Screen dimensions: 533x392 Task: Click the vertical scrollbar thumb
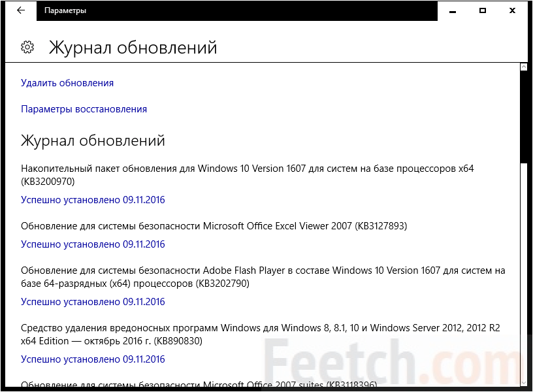[524, 118]
